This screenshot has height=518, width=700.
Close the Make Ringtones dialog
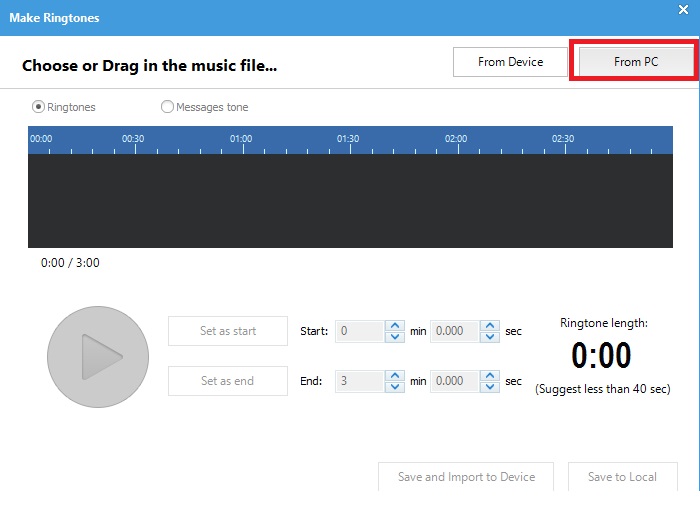tap(684, 10)
